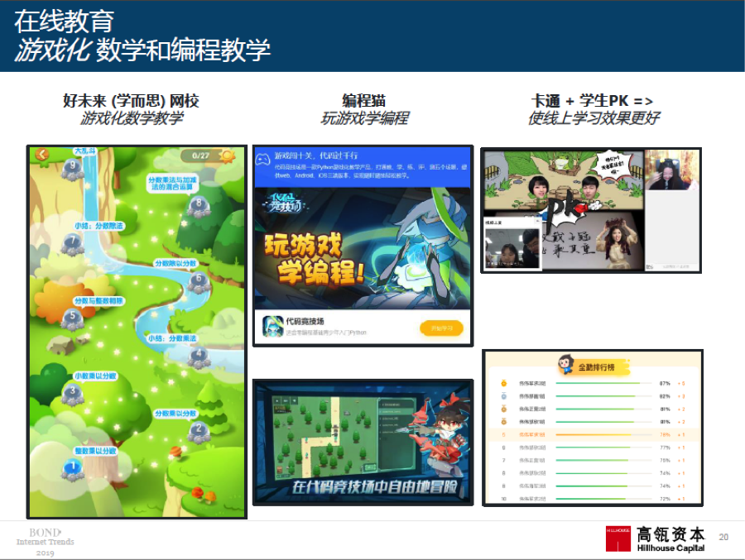Click the 0/27 progress counter pill
The width and height of the screenshot is (745, 560).
[x=200, y=156]
